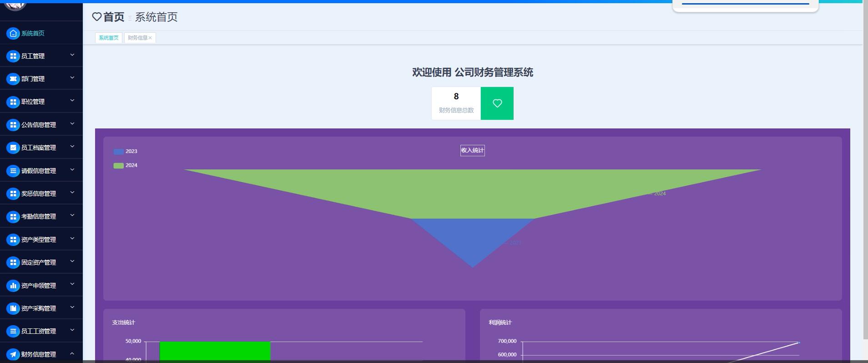Click the 职位管理 grid icon
Image resolution: width=868 pixels, height=363 pixels.
(13, 102)
